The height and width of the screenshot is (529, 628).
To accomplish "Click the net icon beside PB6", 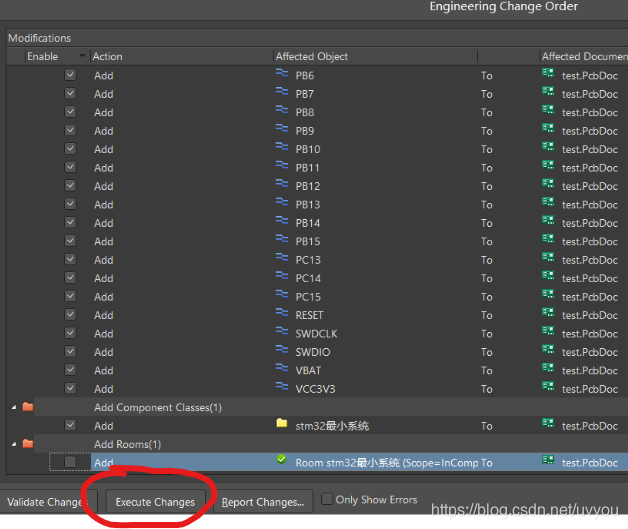I will point(282,75).
